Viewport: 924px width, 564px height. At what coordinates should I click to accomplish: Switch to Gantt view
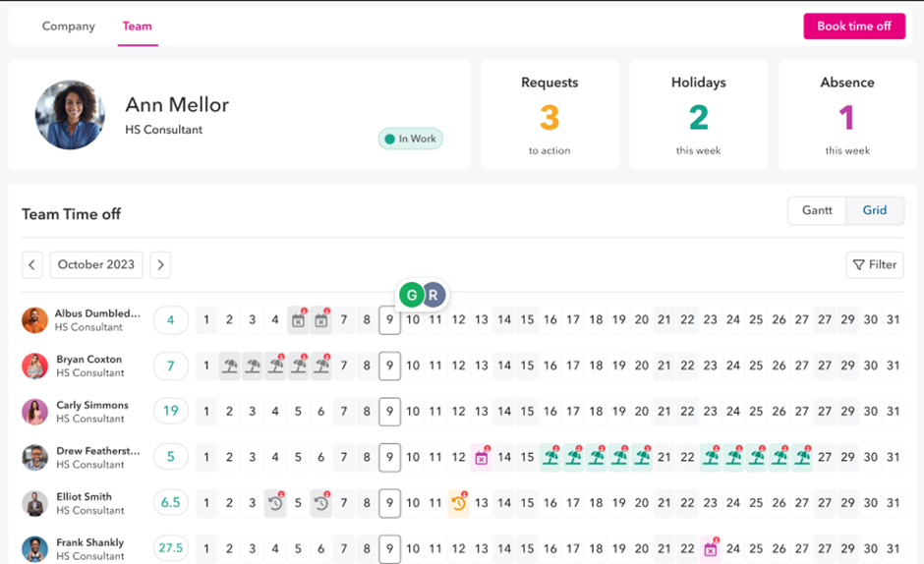[x=817, y=210]
